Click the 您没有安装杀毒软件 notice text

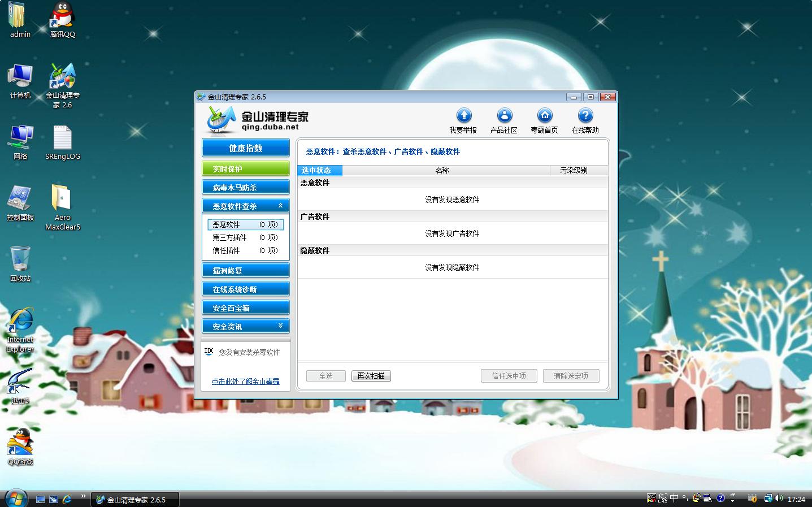tap(250, 352)
